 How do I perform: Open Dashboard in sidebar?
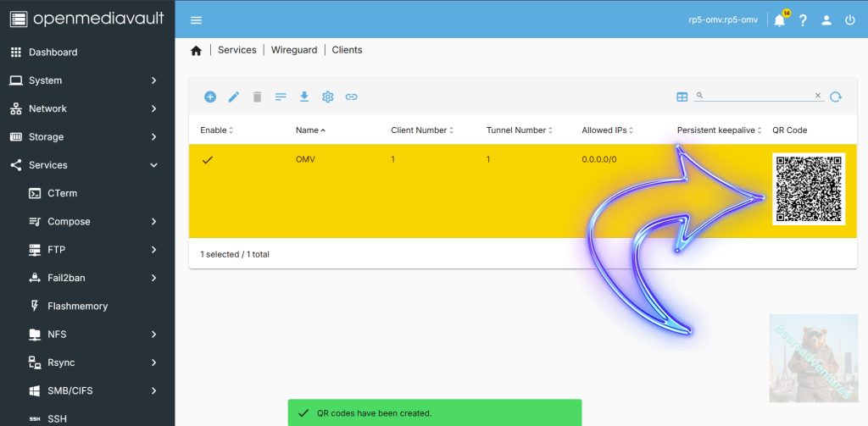pos(53,53)
